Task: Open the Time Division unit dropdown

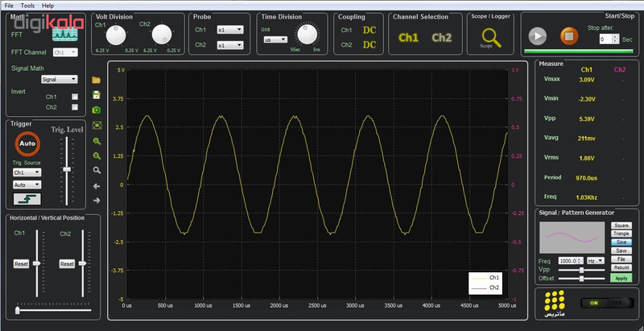Action: tap(275, 39)
